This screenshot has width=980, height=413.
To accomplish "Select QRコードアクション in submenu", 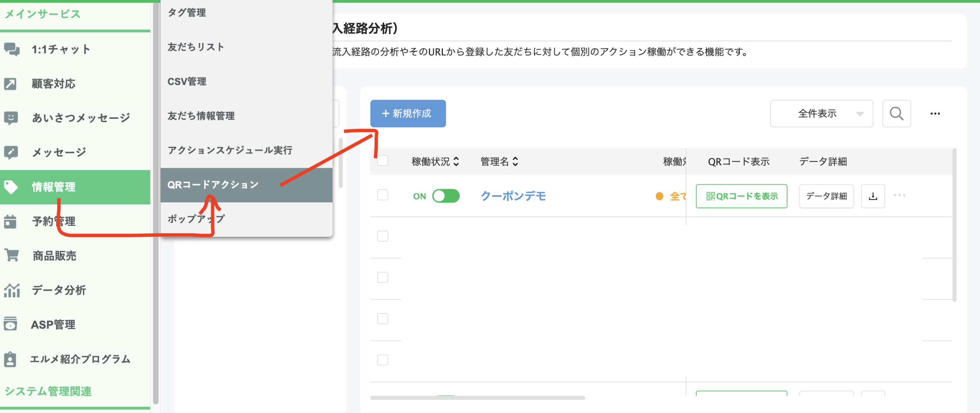I will 213,185.
